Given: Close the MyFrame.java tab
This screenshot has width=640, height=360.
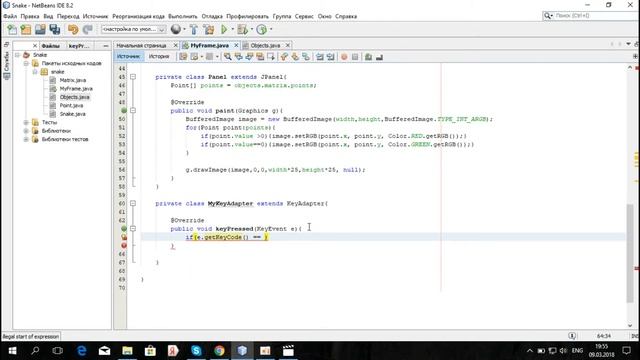Looking at the screenshot, I should [x=236, y=45].
